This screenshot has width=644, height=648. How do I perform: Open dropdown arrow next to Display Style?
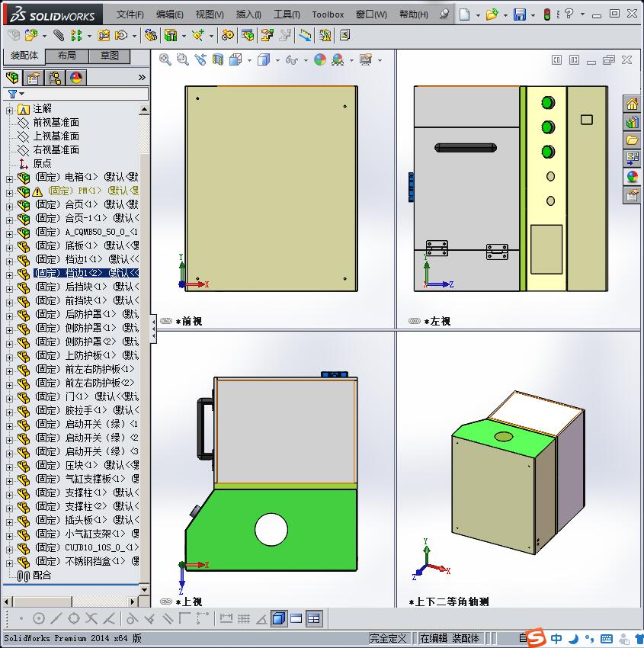(x=277, y=60)
